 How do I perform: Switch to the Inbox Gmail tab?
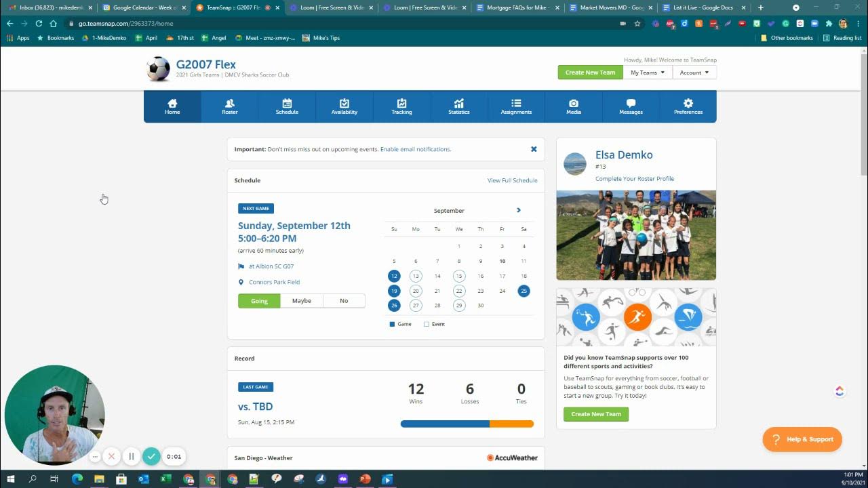[x=51, y=7]
